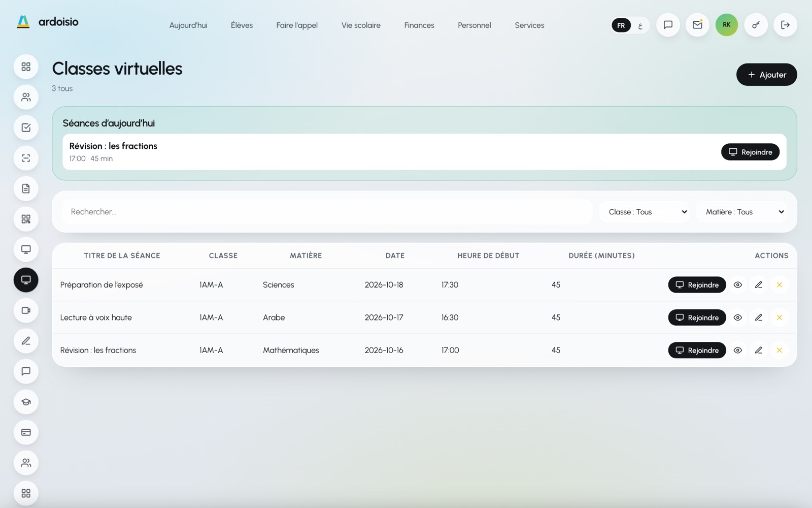Image resolution: width=812 pixels, height=508 pixels.
Task: Open the Aujourd'hui menu
Action: click(188, 25)
